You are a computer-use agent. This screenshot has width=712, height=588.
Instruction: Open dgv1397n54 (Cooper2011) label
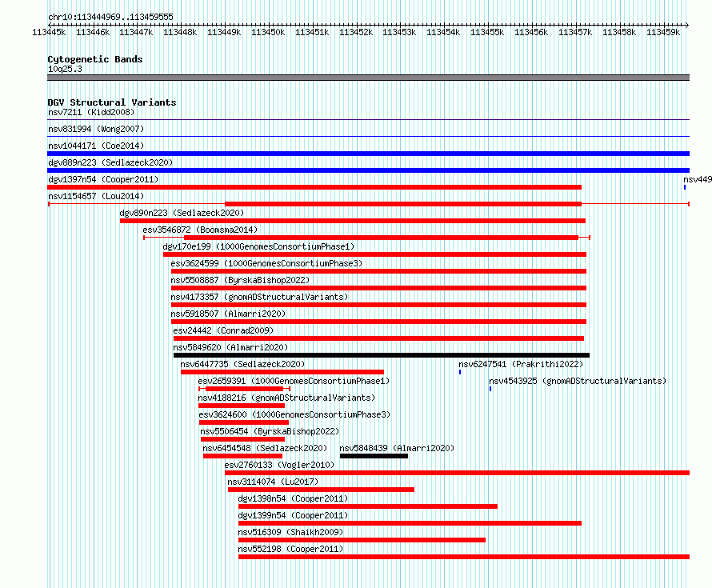click(103, 179)
